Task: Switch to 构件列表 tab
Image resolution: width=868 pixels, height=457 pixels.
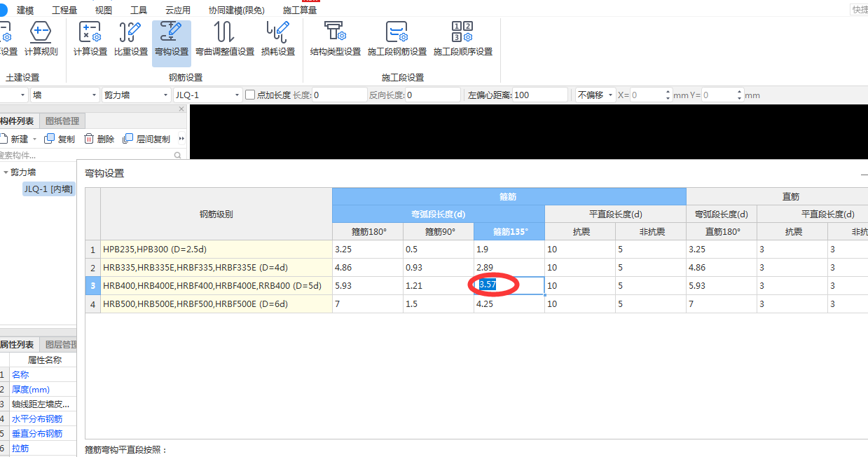Action: click(x=18, y=121)
